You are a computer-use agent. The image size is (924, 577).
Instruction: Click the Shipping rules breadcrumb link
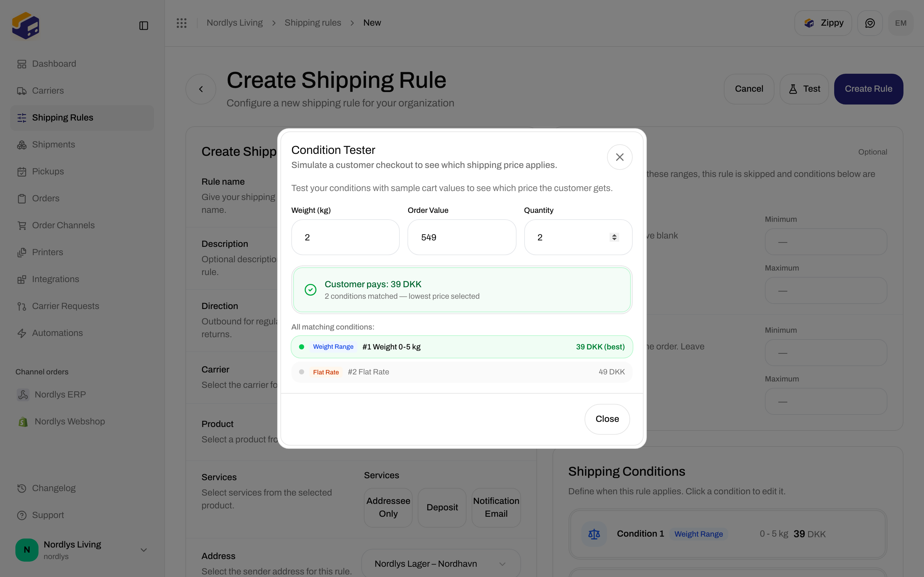point(313,23)
